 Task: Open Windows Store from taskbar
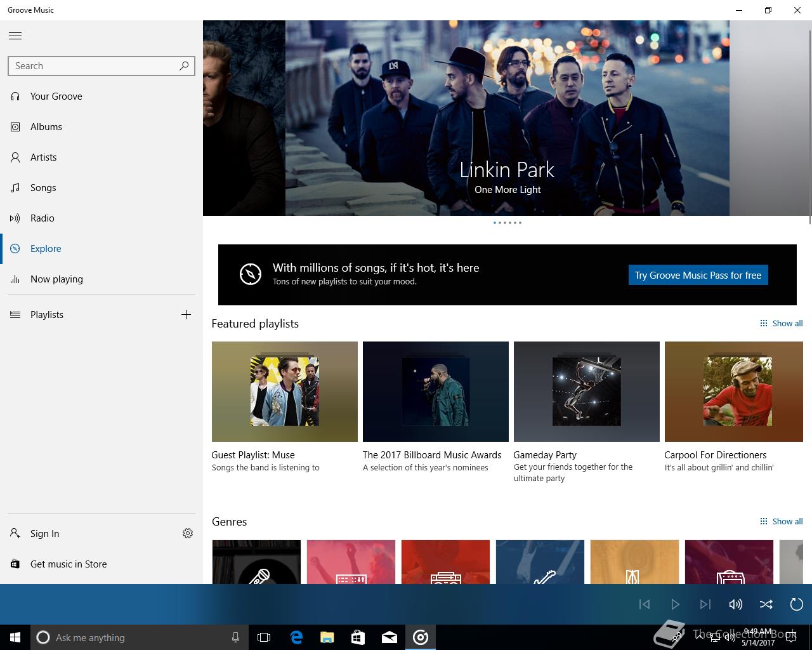358,637
